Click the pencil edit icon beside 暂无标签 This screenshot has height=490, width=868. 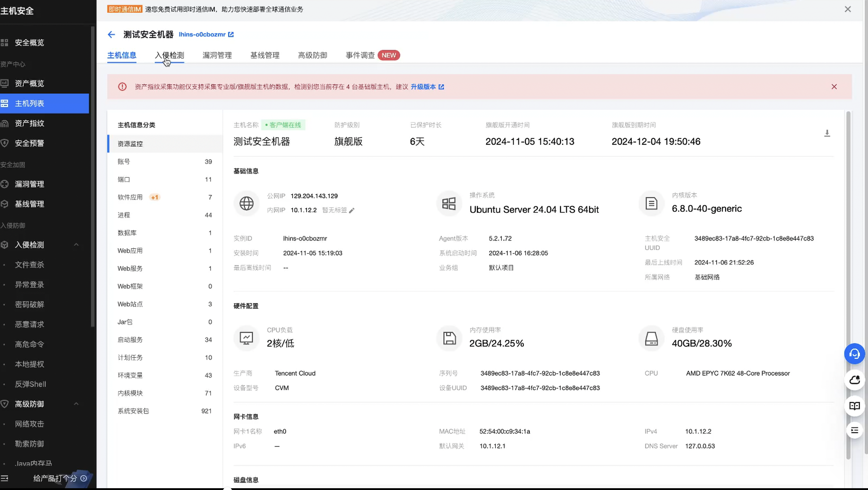[x=352, y=211]
